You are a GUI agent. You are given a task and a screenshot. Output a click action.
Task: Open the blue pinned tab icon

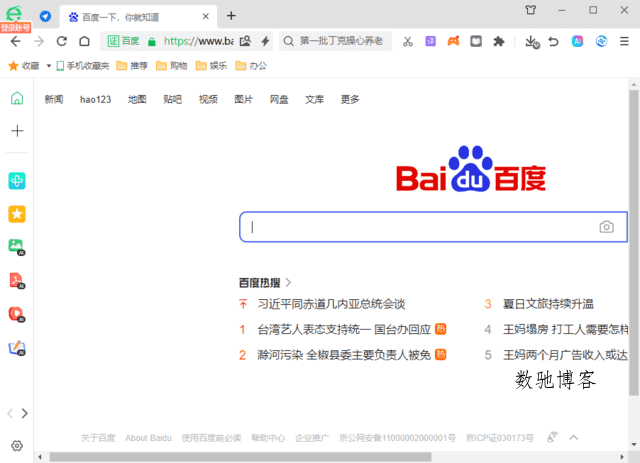point(45,16)
